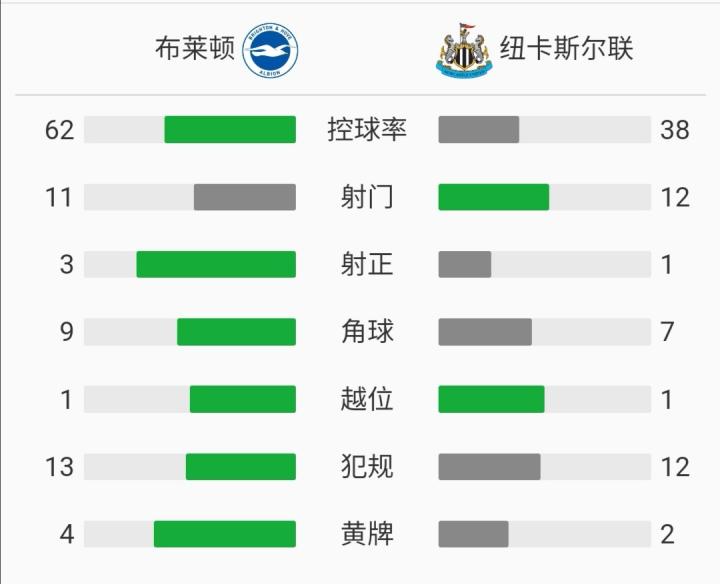
Task: Click the 黄牌 stat label
Action: (x=367, y=534)
